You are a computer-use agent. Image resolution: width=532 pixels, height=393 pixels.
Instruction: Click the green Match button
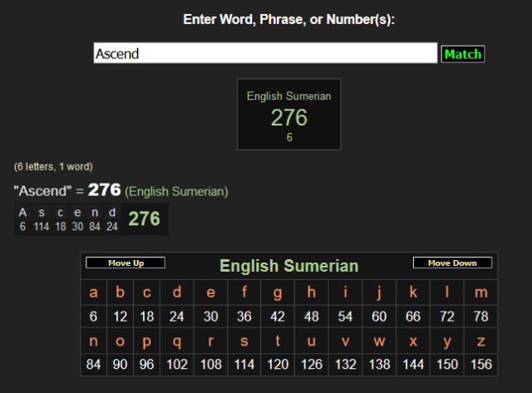[462, 54]
